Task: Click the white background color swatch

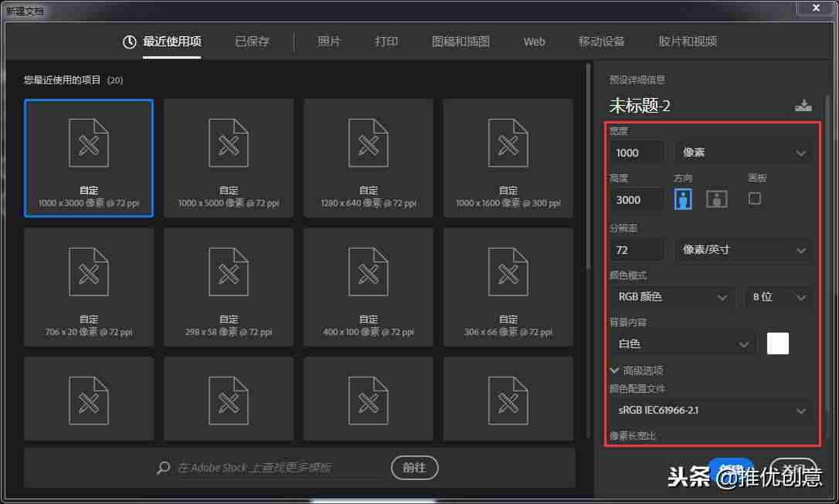Action: 777,343
